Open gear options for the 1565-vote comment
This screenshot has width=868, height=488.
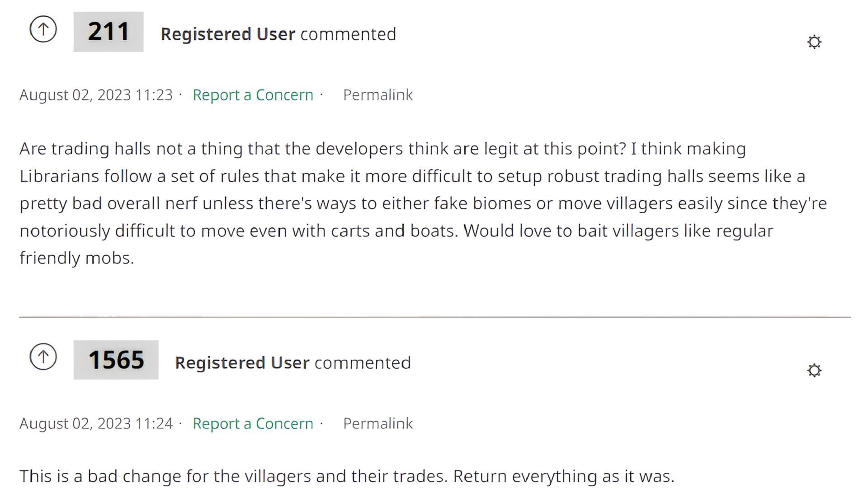pos(814,371)
